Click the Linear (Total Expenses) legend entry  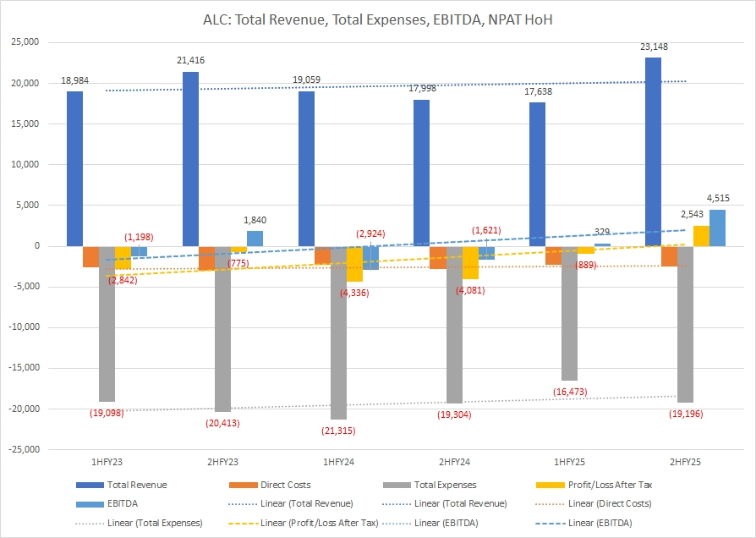[x=155, y=523]
